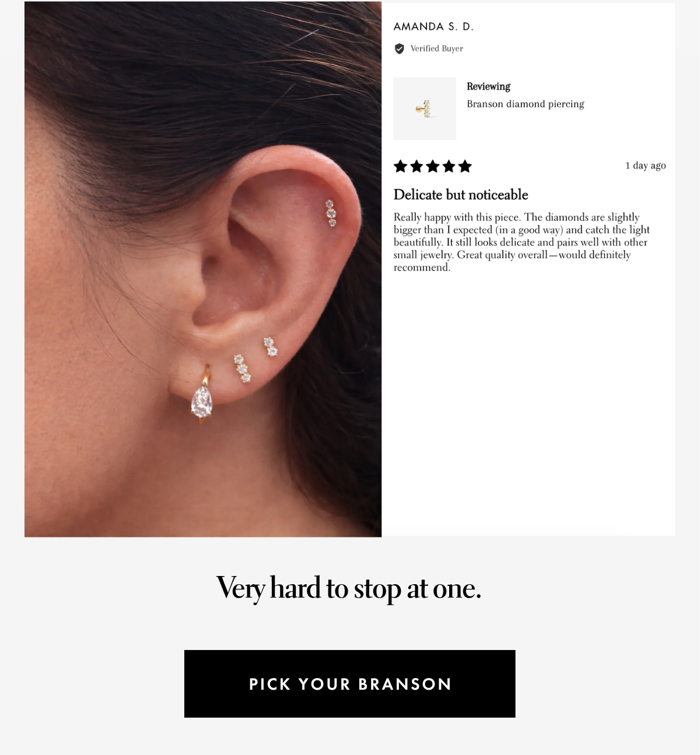Click the Verified Buyer shield icon
This screenshot has height=755, width=700.
pos(400,49)
